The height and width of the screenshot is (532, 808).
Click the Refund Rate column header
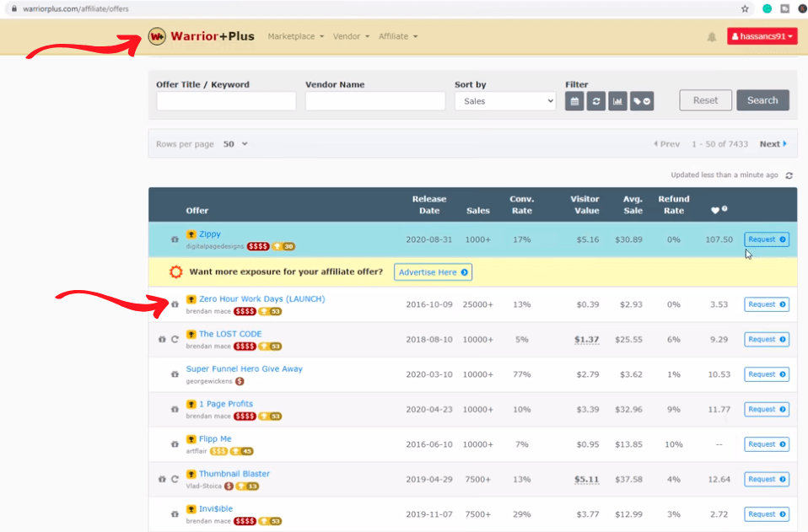click(x=674, y=205)
